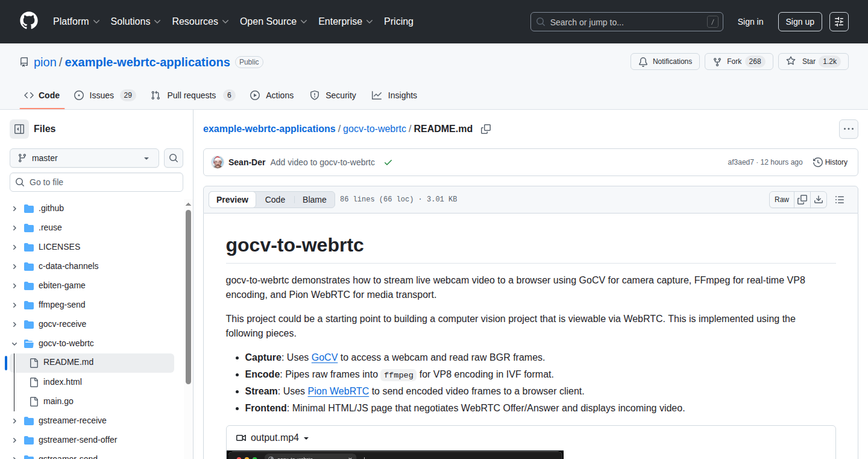Image resolution: width=868 pixels, height=459 pixels.
Task: Open the gocv-to-webrtc breadcrumb link
Action: click(x=374, y=128)
